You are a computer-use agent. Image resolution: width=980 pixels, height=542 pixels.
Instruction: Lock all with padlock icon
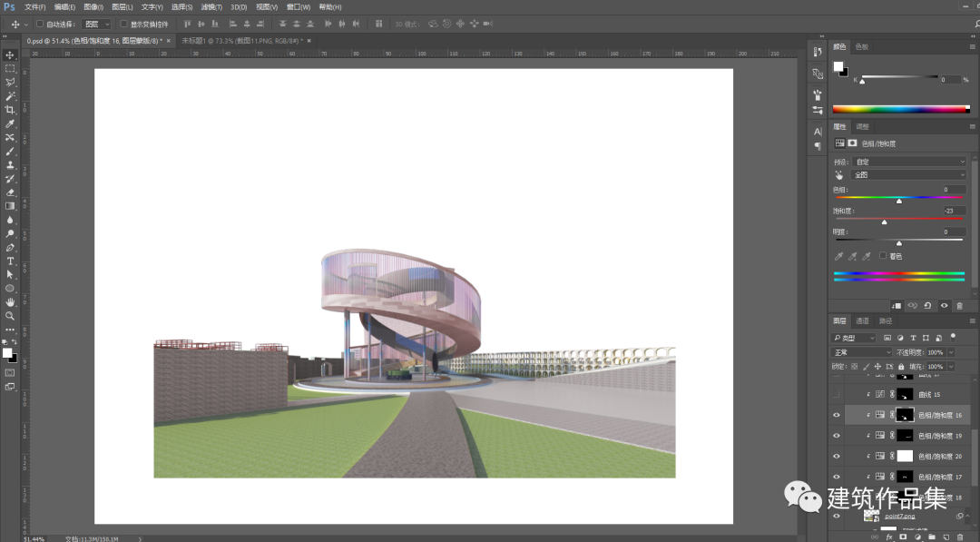[x=901, y=367]
